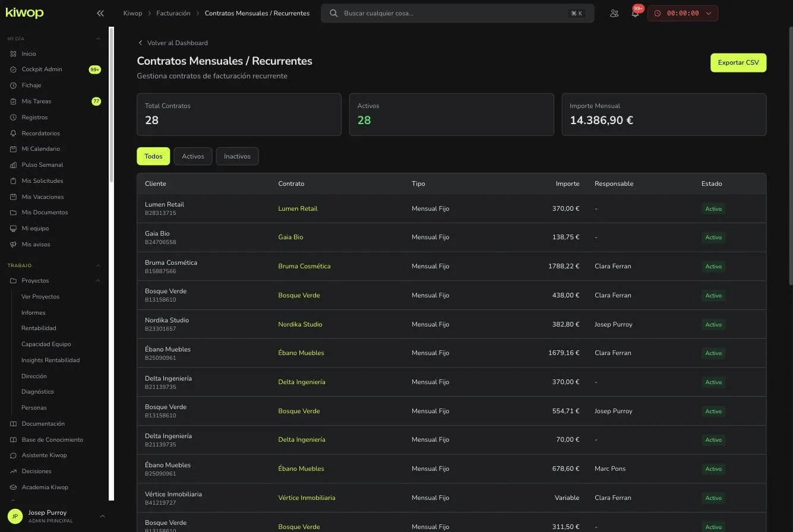Click the search field Buscar cualquier cosa
Viewport: 793px width, 532px height.
point(457,13)
